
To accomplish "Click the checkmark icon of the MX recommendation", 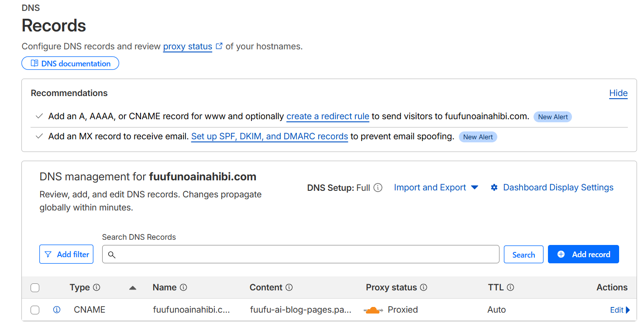I will (x=39, y=137).
